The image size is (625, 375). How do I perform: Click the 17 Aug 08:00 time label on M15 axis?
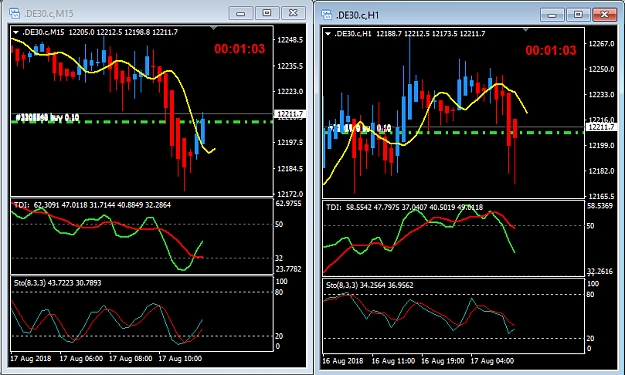coord(131,359)
